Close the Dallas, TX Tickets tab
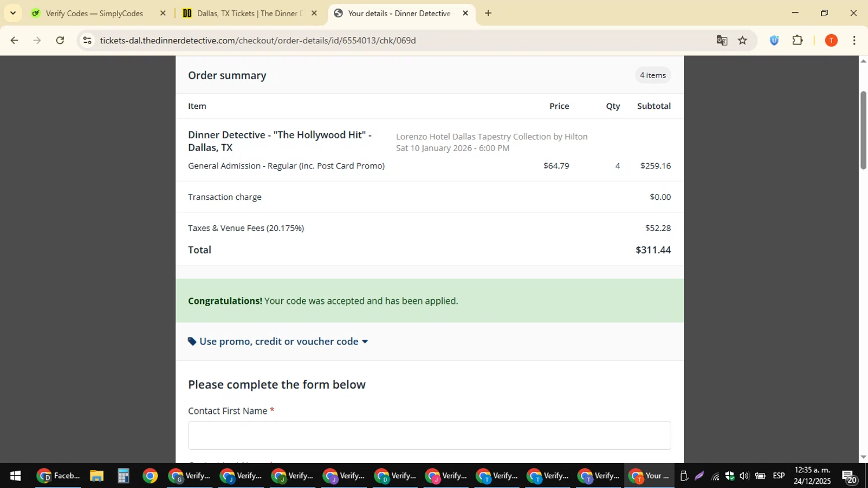868x488 pixels. [x=314, y=13]
